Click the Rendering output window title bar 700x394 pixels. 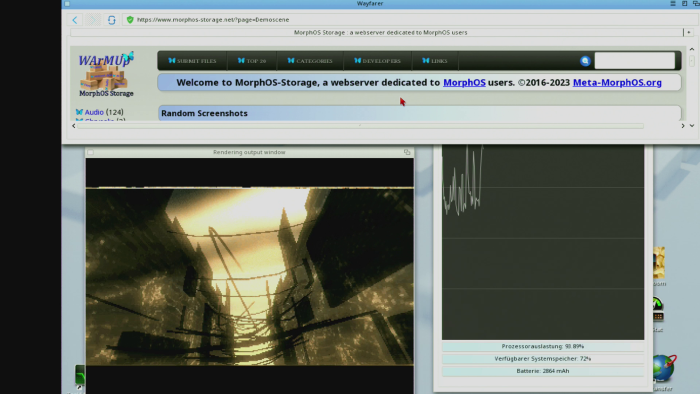pyautogui.click(x=249, y=152)
